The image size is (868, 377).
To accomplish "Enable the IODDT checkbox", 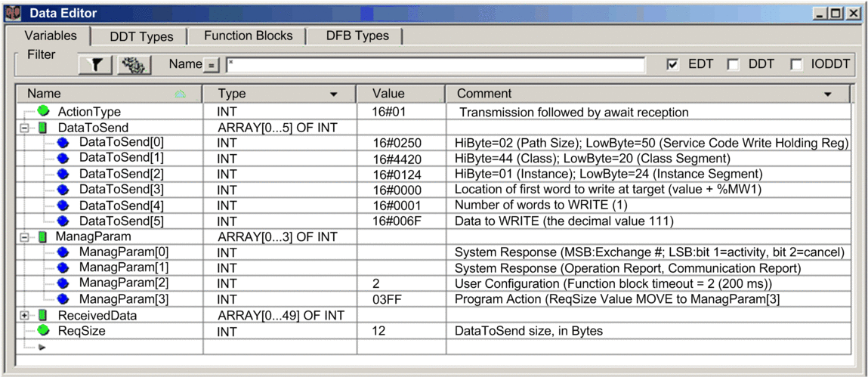I will 795,65.
